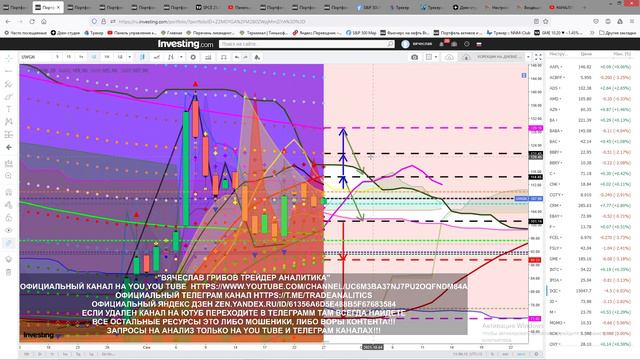Select MOMO row in watchlist
The height and width of the screenshot is (360, 640).
(x=590, y=322)
